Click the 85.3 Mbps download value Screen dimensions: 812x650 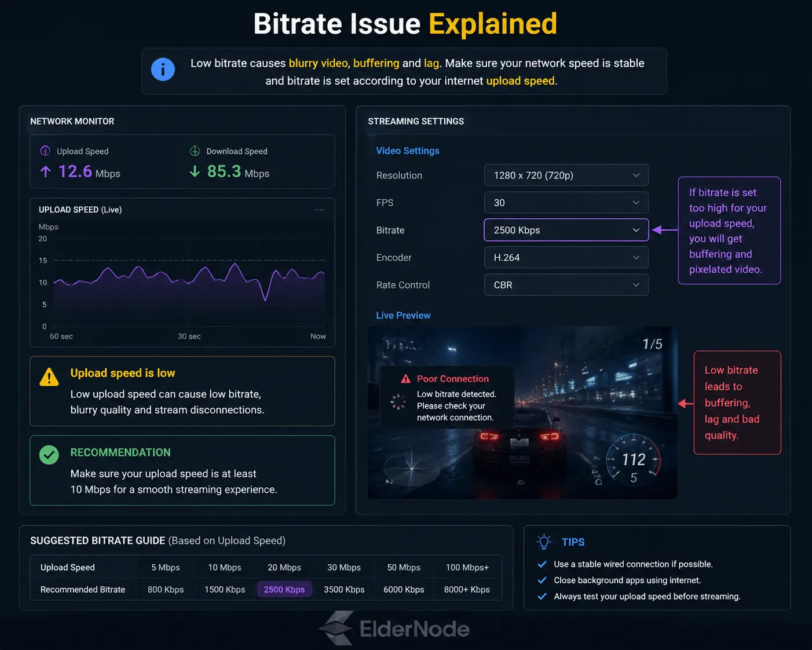[238, 171]
